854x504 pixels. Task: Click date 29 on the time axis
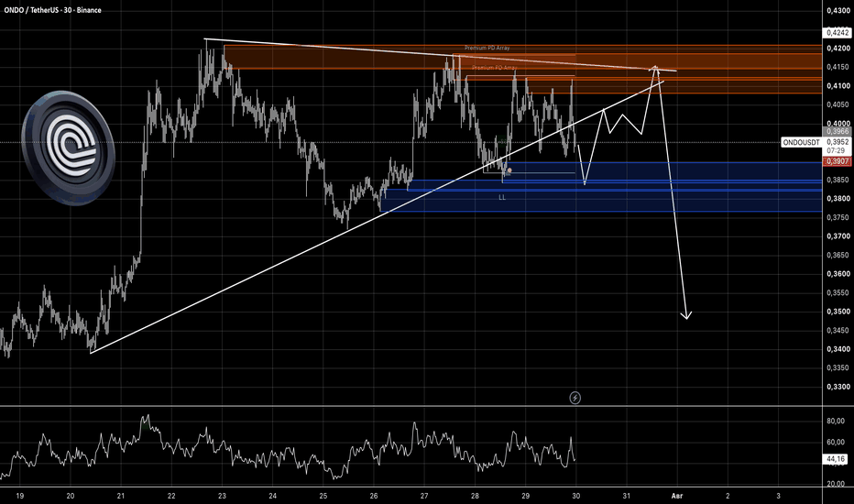click(x=526, y=496)
